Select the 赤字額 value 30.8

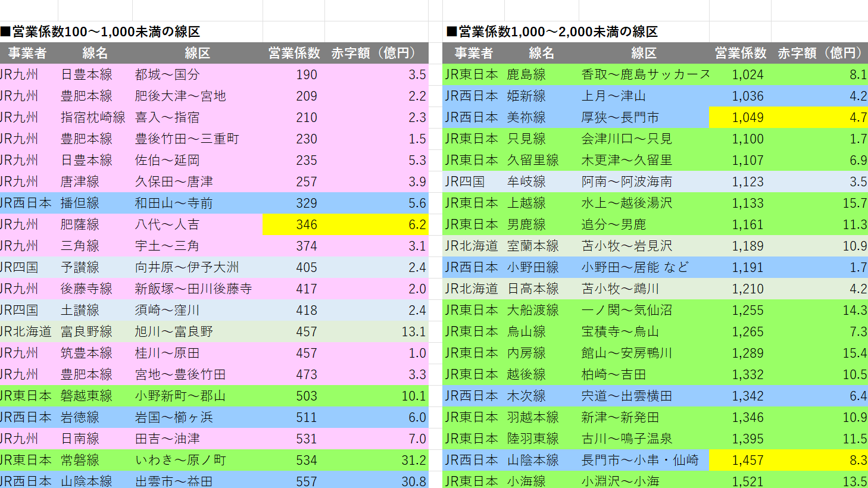pyautogui.click(x=377, y=480)
